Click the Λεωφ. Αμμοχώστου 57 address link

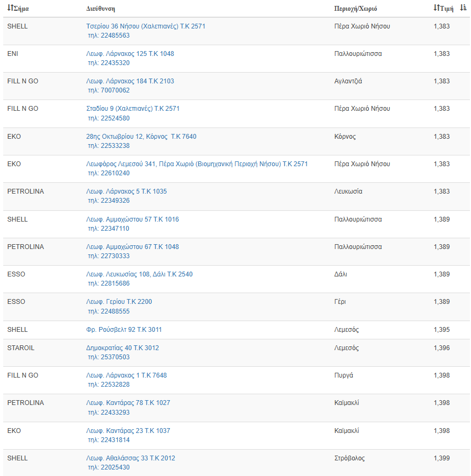point(132,219)
